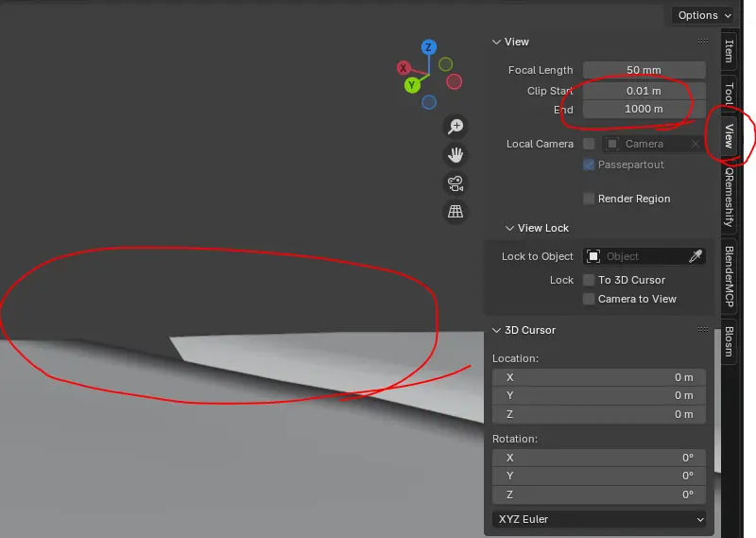Click the Clip Start 0.01 m field
Image resolution: width=756 pixels, height=538 pixels.
tap(644, 91)
